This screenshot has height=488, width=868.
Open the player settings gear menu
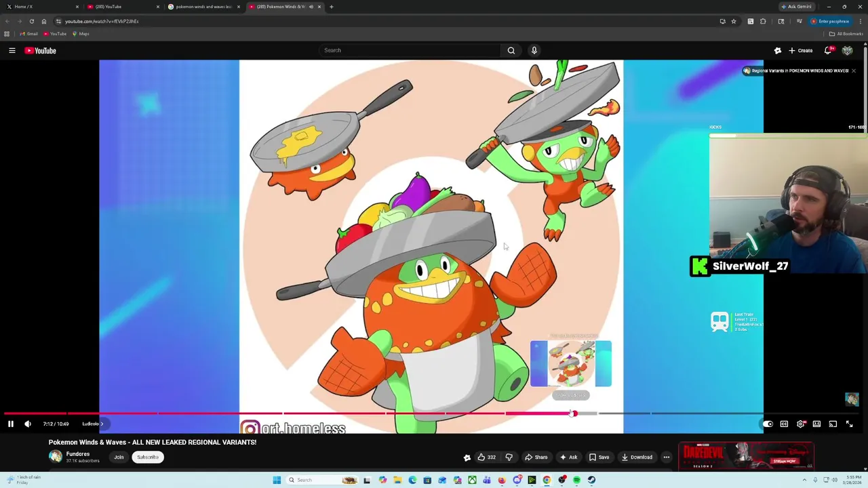[800, 424]
